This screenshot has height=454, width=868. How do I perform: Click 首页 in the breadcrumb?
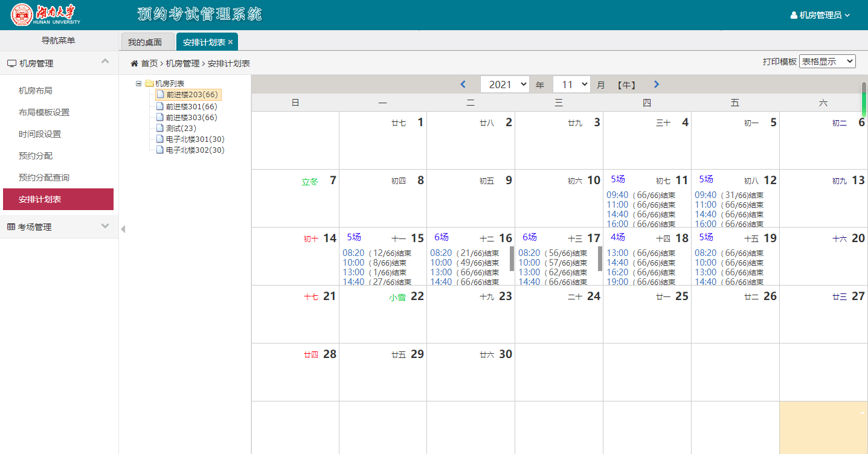pos(150,63)
